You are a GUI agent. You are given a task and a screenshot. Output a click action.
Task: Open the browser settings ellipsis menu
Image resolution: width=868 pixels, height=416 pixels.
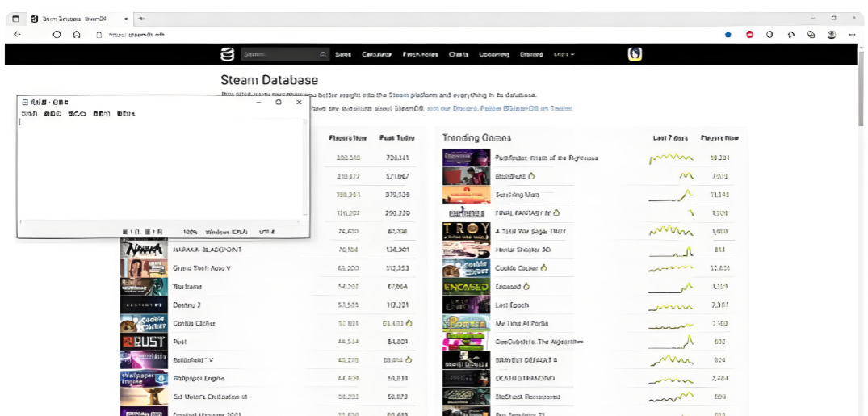[852, 35]
